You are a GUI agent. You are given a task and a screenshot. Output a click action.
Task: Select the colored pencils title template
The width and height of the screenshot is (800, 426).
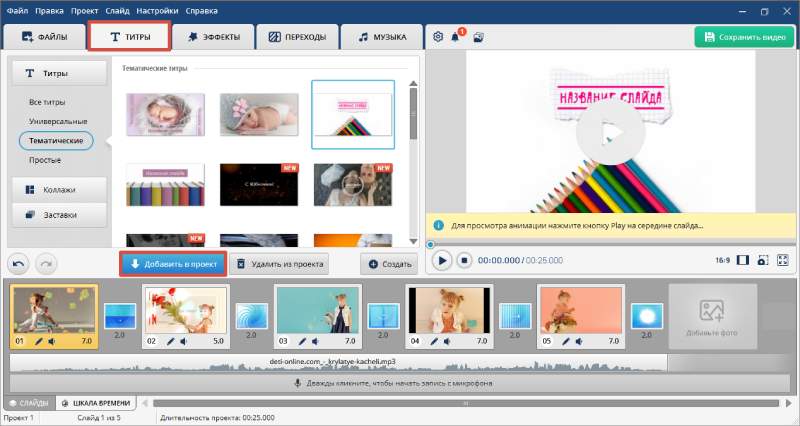coord(353,114)
